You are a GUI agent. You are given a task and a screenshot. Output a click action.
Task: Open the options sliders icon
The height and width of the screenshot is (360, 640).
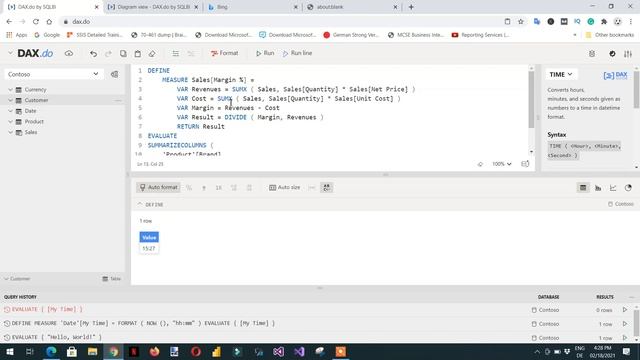point(628,54)
